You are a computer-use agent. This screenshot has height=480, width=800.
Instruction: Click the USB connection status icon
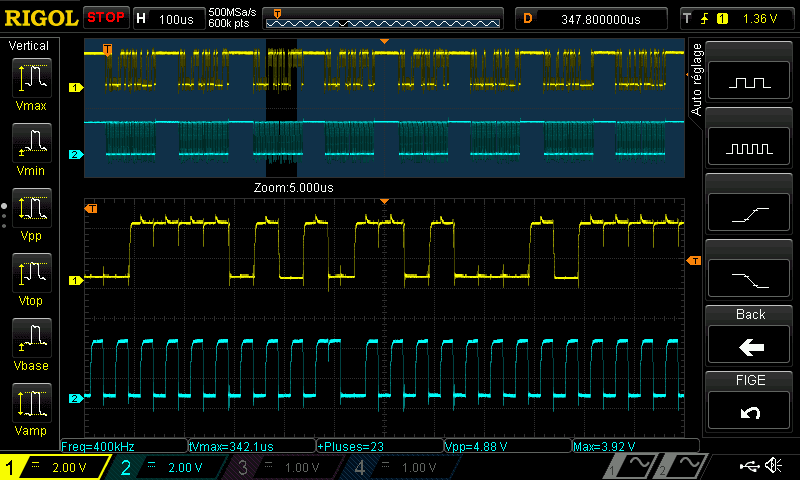pos(749,466)
